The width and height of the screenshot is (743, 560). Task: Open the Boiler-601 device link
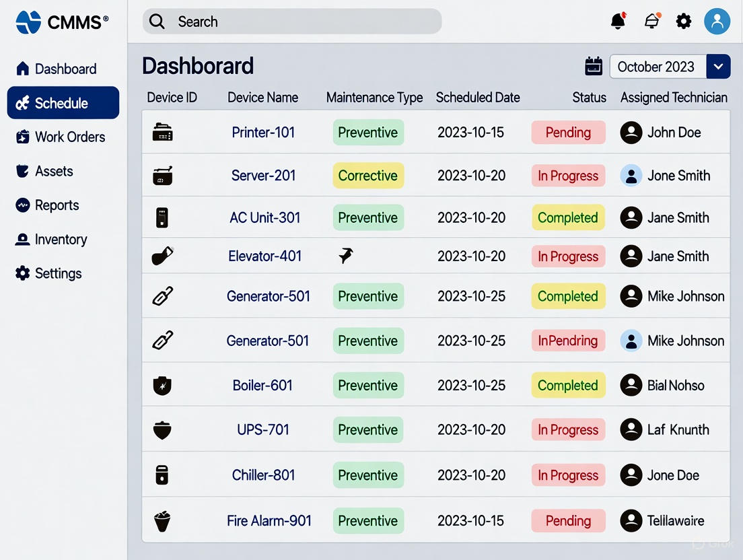(x=262, y=386)
